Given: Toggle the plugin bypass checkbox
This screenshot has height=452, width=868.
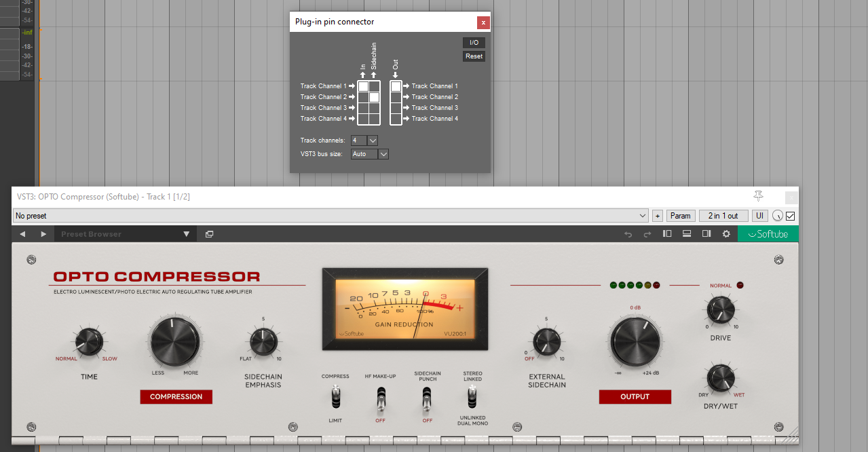Looking at the screenshot, I should click(x=791, y=216).
